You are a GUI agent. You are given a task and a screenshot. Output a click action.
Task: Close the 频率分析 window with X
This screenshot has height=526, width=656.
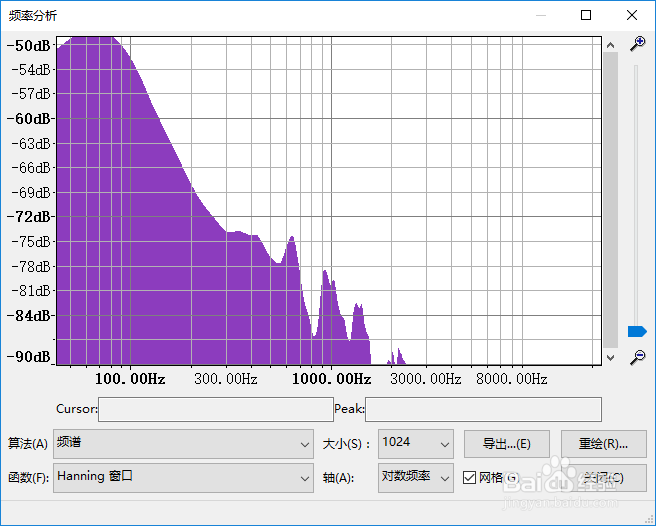632,15
